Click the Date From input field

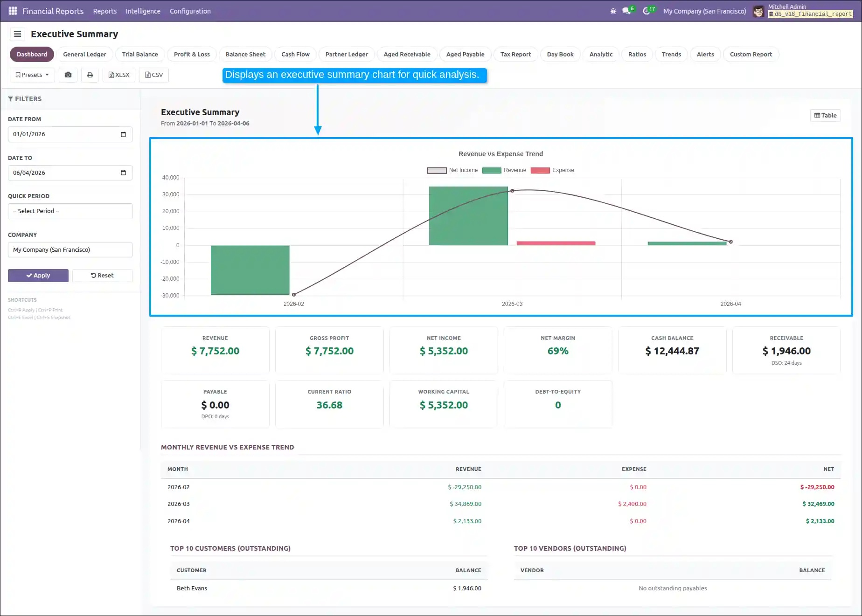(x=70, y=134)
